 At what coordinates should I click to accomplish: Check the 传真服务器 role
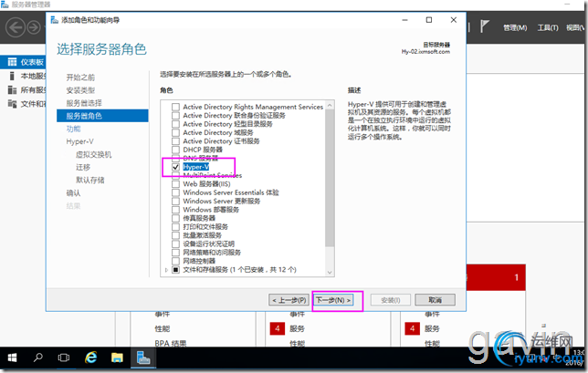click(175, 218)
